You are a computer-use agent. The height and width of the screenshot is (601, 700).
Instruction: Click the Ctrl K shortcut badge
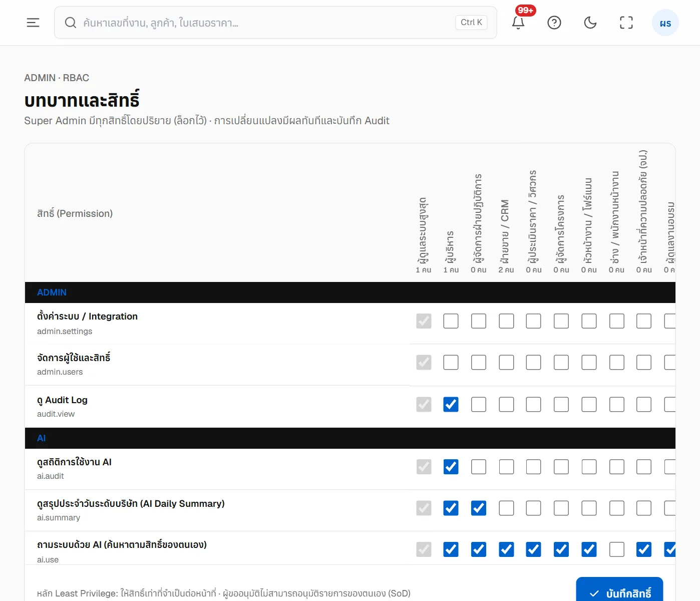pyautogui.click(x=471, y=23)
